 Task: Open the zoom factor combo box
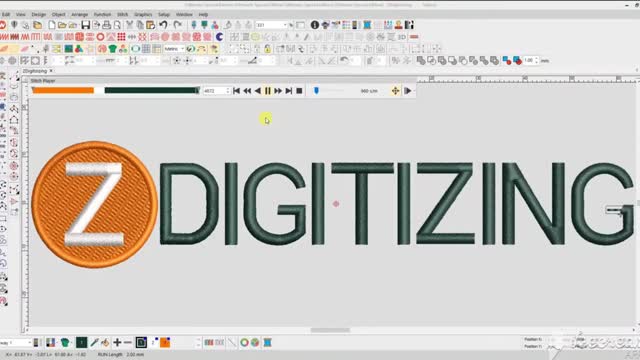point(272,25)
